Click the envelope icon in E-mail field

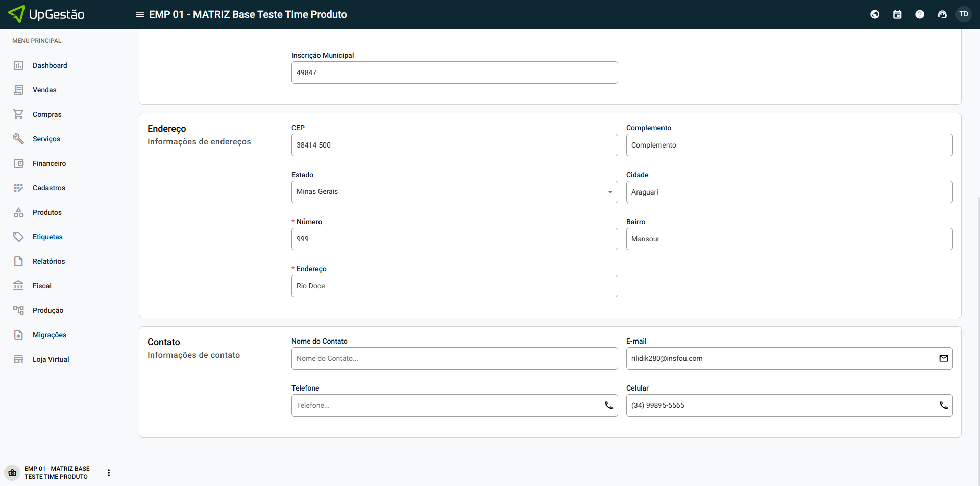(x=944, y=358)
